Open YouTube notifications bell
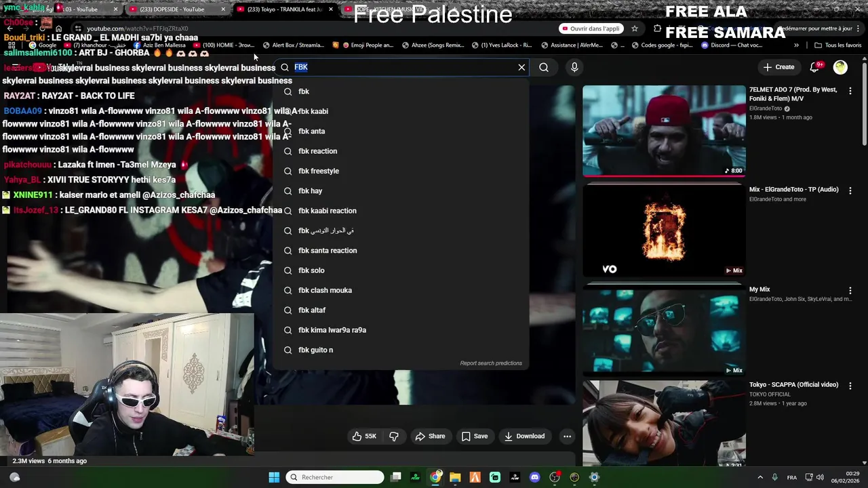 816,67
